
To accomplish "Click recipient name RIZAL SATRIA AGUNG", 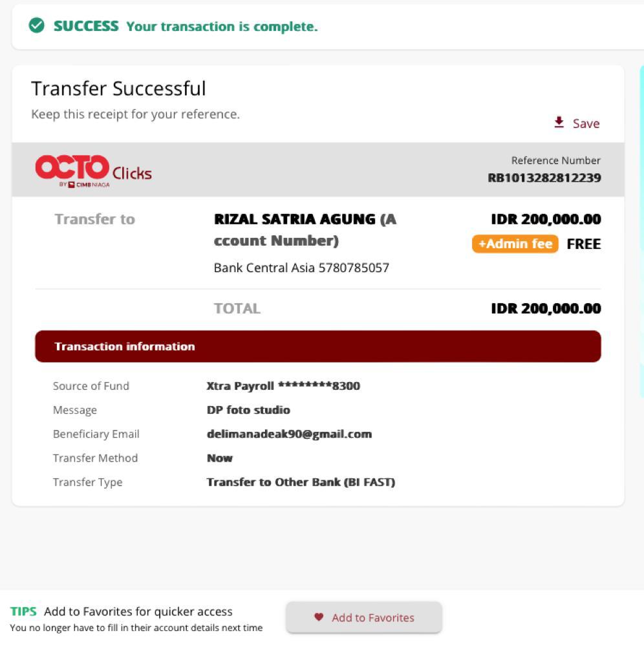I will [295, 219].
